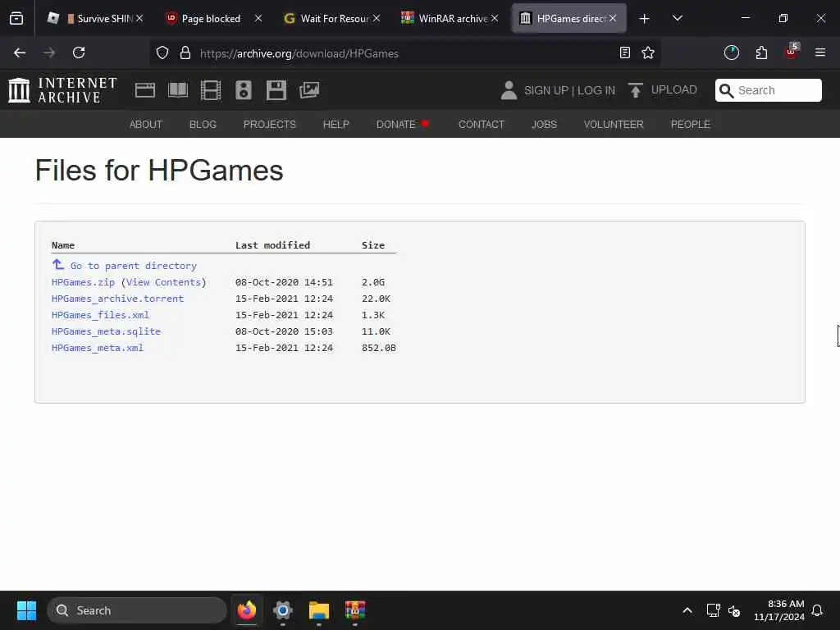Open the list all tabs dropdown arrow
The image size is (840, 630).
coord(677,19)
